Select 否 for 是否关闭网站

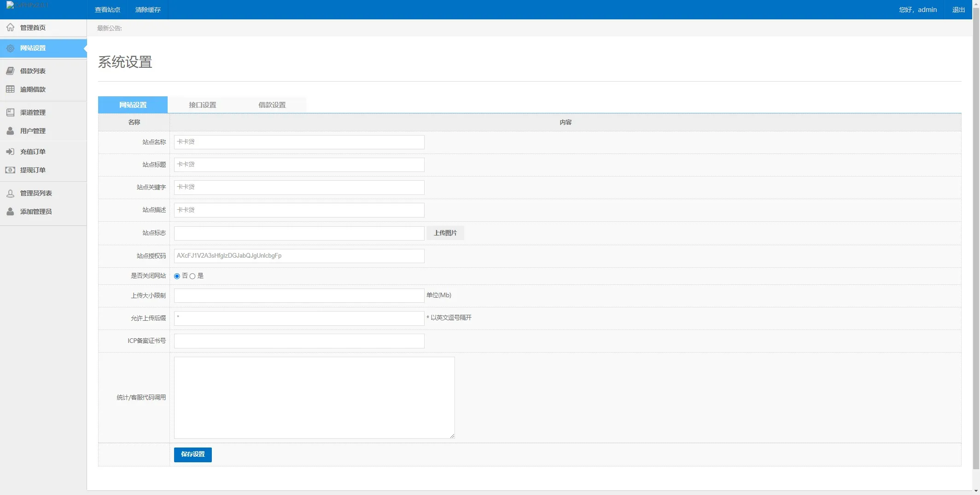[177, 276]
